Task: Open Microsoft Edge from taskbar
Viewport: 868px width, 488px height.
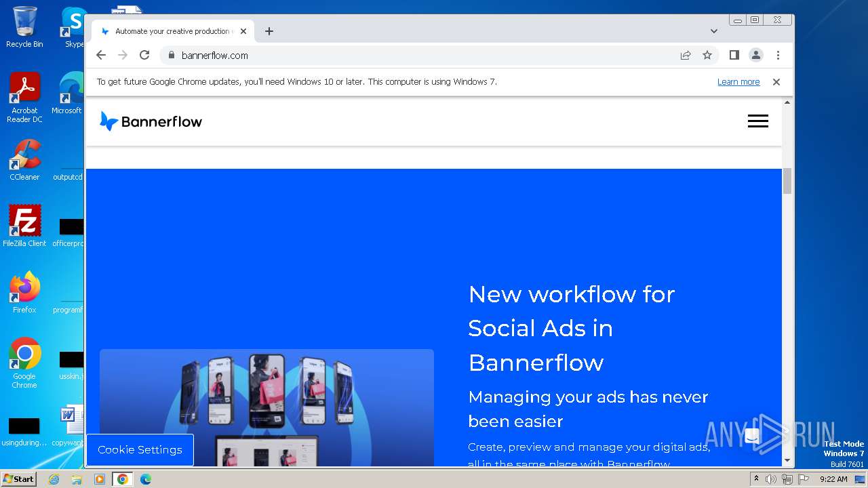Action: 146,479
